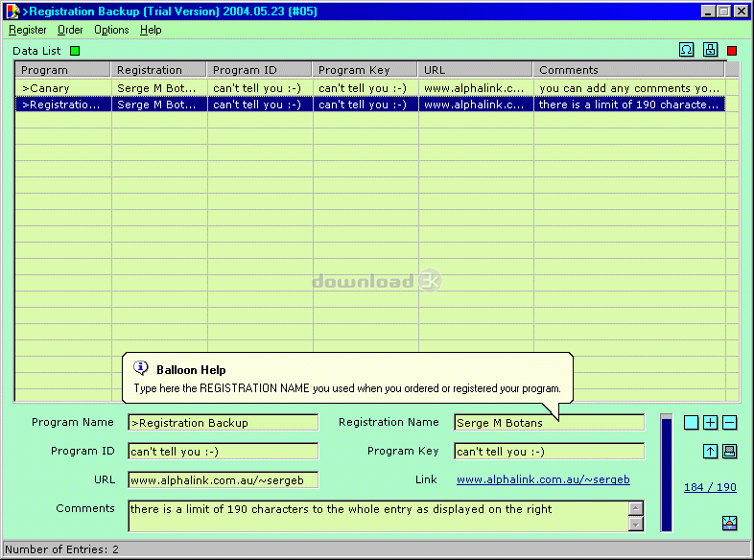Click the plus icon to add entry
754x560 pixels.
(x=711, y=423)
